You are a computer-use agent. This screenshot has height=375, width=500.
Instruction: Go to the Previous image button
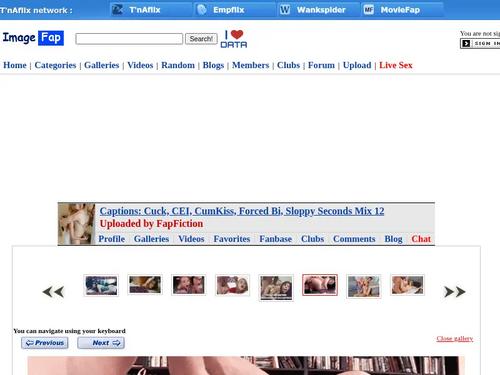[x=45, y=343]
